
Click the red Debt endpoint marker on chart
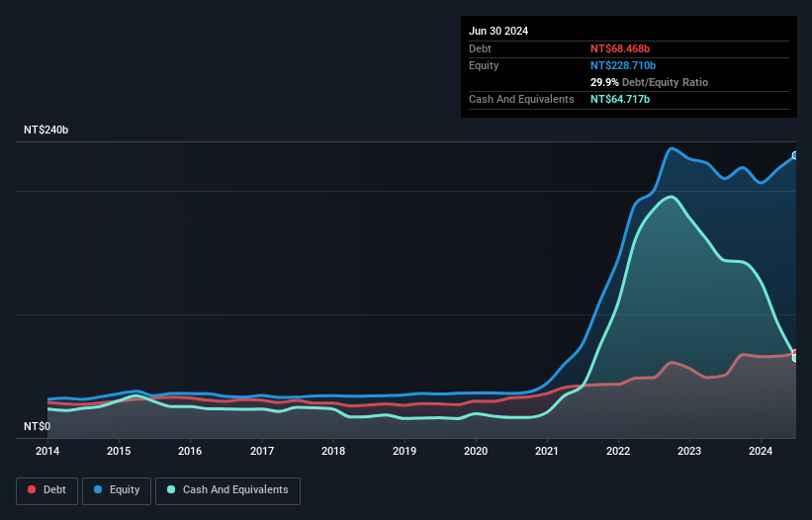(x=795, y=353)
